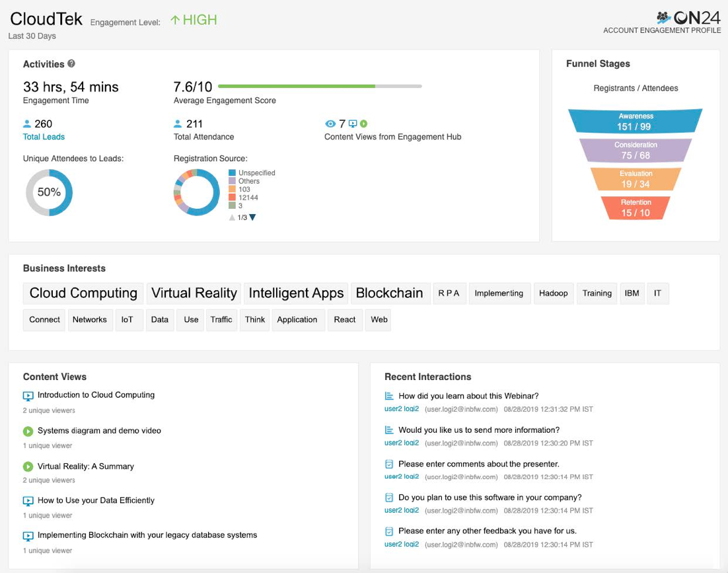Click play icon for Virtual Reality: A Summary
This screenshot has height=573, width=728.
click(28, 467)
